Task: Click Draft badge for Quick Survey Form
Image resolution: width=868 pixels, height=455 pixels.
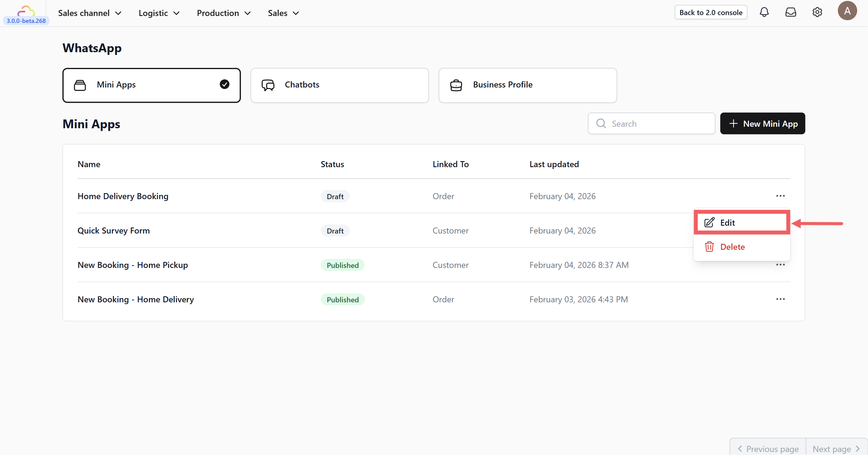Action: coord(335,231)
